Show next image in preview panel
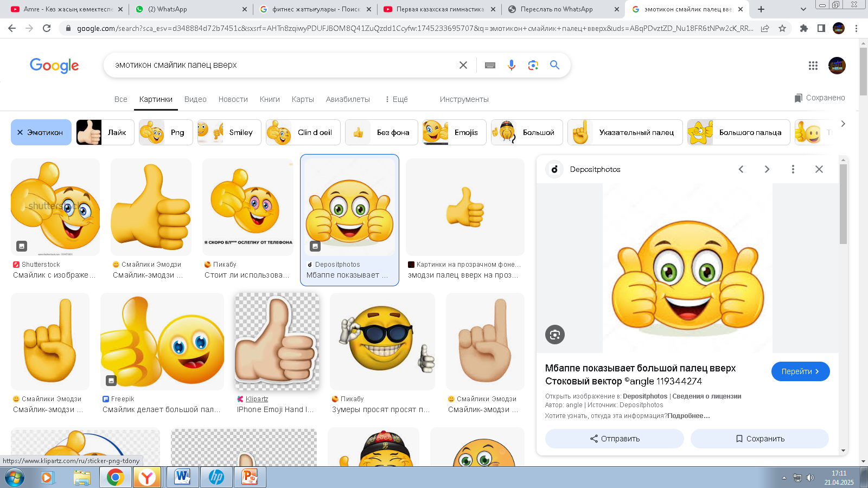 coord(767,169)
